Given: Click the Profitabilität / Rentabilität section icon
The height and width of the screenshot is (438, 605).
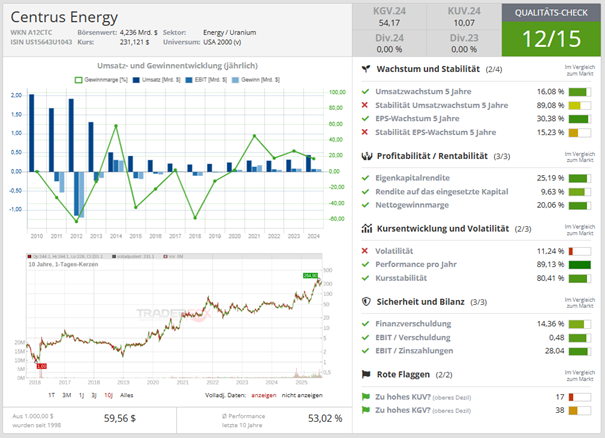Looking at the screenshot, I should 367,156.
